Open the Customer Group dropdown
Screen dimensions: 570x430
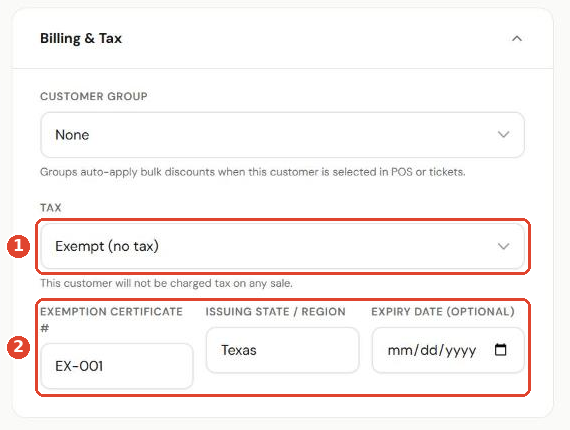[x=282, y=135]
